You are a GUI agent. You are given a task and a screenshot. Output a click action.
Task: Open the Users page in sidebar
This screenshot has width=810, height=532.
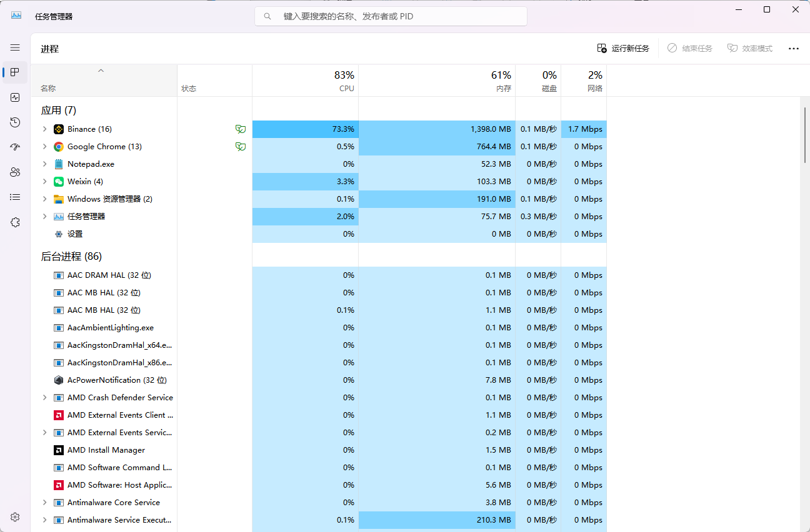click(x=15, y=172)
